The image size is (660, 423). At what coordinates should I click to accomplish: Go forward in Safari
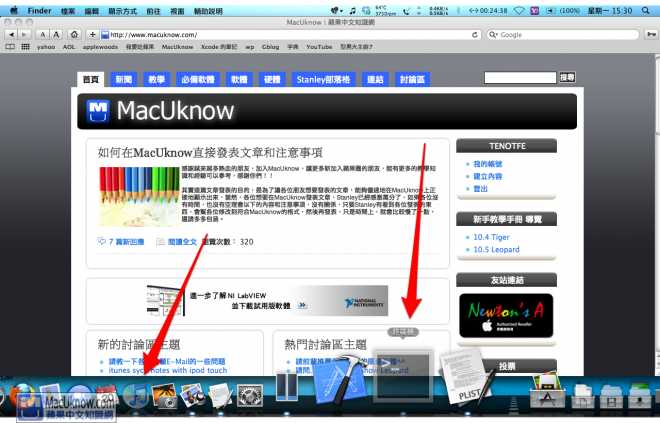coord(24,35)
